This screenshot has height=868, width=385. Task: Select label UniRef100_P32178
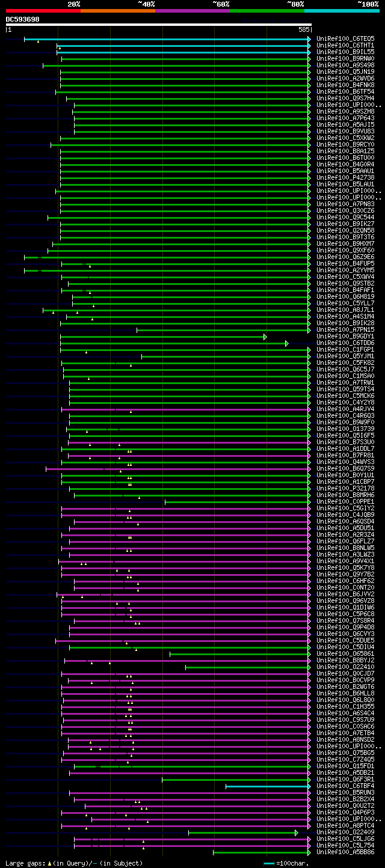tap(345, 488)
